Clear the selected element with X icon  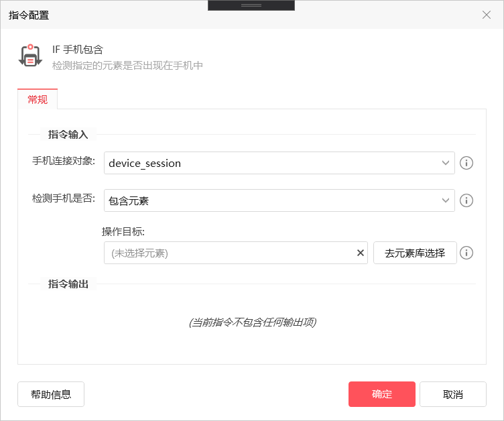(361, 253)
